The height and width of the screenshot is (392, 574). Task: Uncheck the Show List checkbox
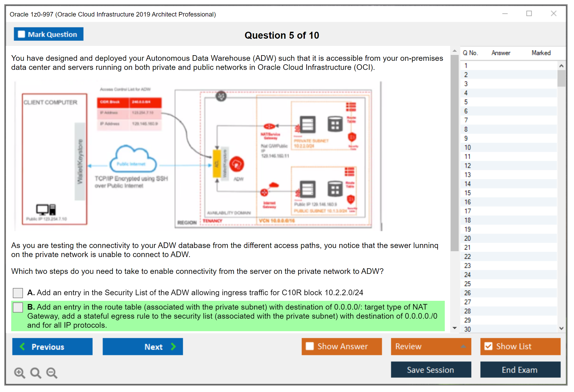point(488,346)
